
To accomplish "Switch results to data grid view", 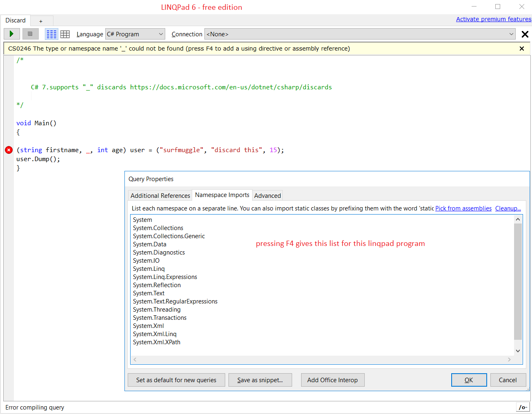I will coord(65,34).
